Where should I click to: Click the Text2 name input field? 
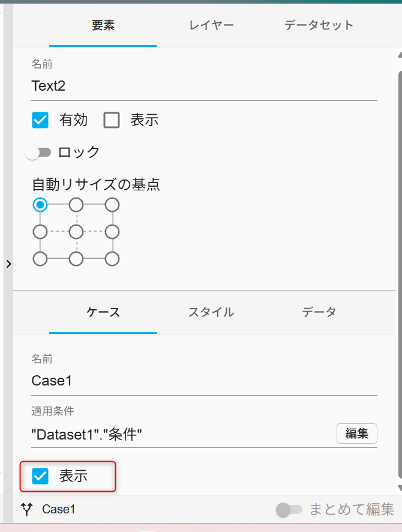[204, 86]
